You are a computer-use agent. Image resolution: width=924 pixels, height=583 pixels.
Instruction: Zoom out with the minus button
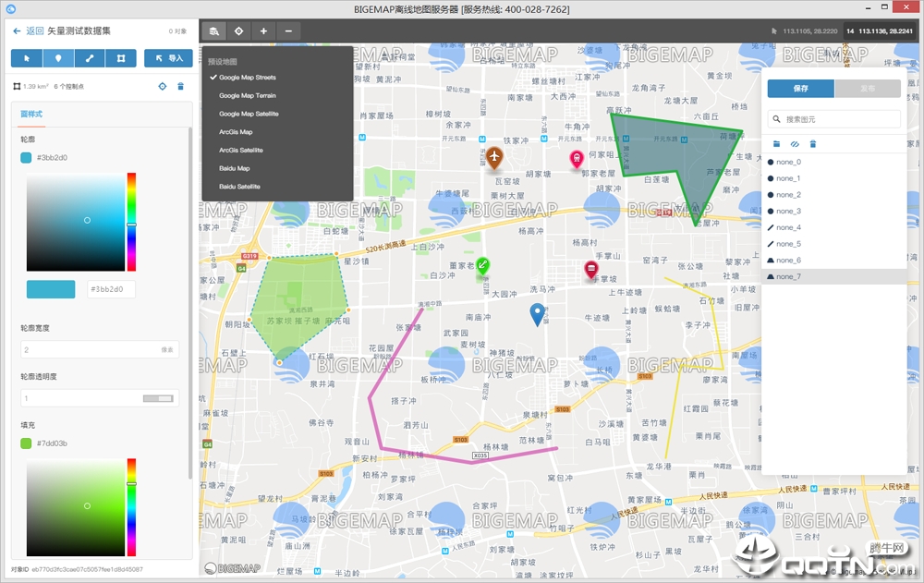coord(288,30)
